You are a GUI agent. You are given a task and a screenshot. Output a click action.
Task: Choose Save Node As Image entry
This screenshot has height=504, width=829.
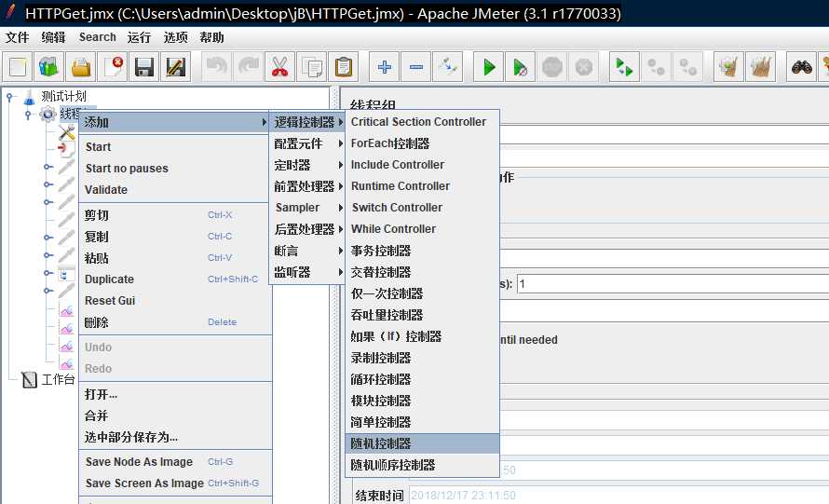click(175, 462)
